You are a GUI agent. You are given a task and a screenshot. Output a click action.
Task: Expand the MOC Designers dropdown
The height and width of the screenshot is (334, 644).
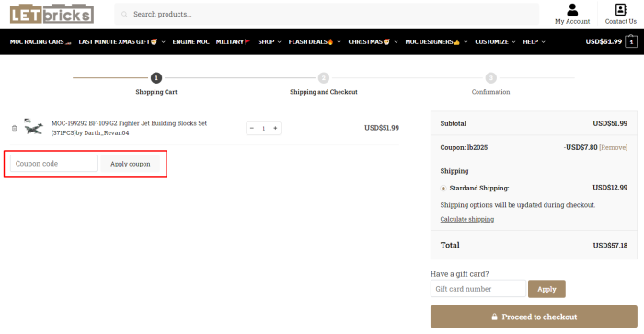click(x=436, y=42)
